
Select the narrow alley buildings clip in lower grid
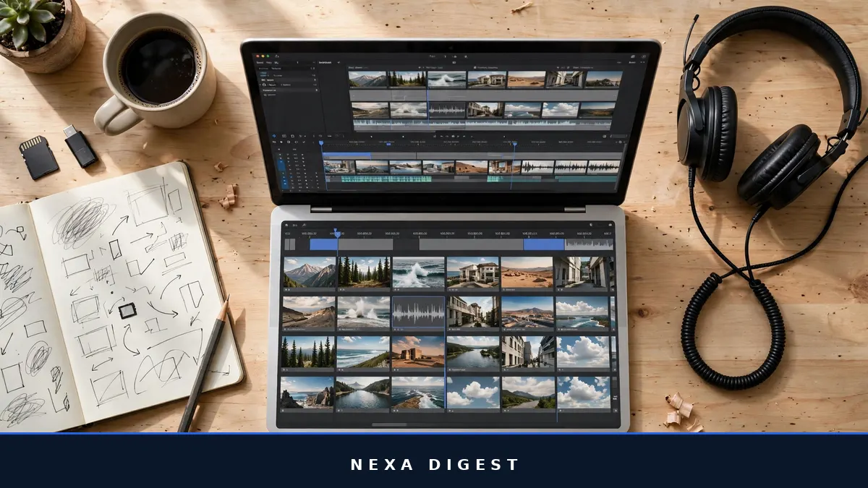(x=583, y=273)
